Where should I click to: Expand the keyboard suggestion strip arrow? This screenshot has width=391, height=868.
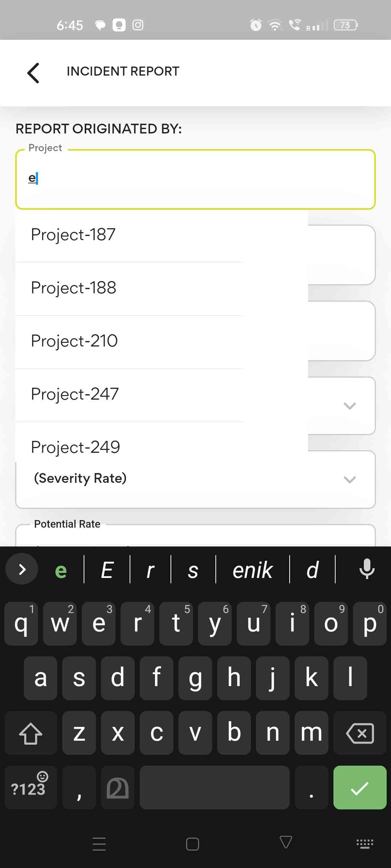click(22, 569)
